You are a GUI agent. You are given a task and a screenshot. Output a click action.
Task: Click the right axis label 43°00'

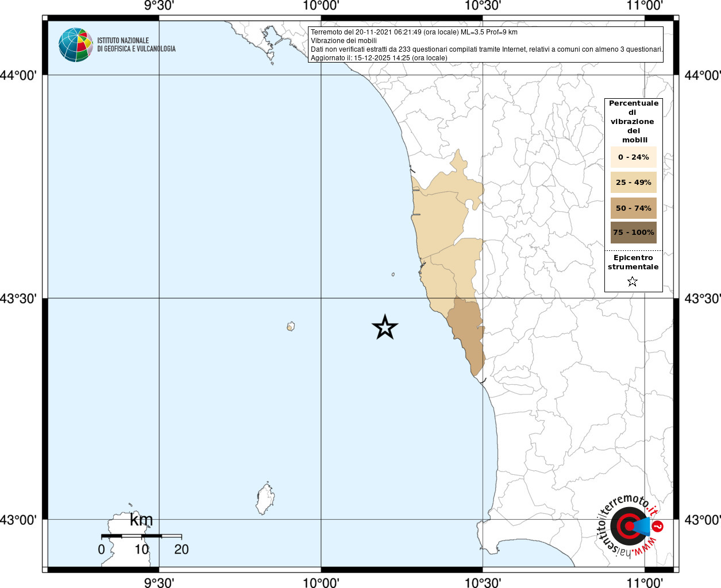pyautogui.click(x=703, y=520)
